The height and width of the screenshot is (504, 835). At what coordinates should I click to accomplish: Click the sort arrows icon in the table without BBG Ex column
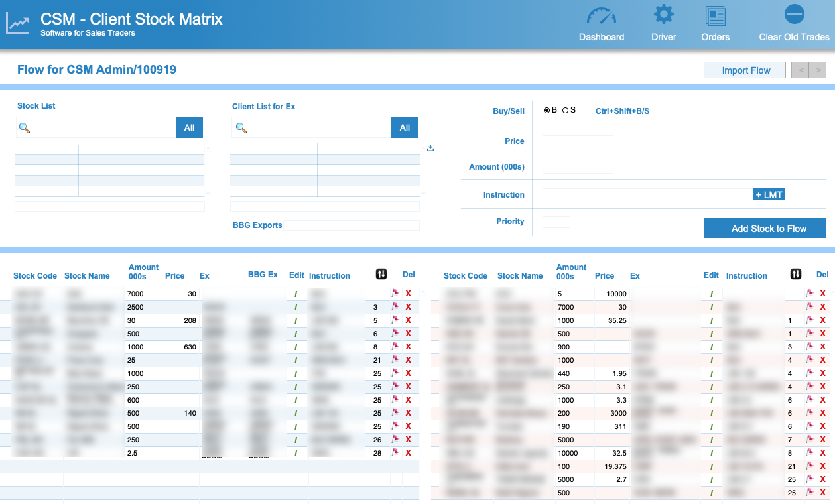796,275
